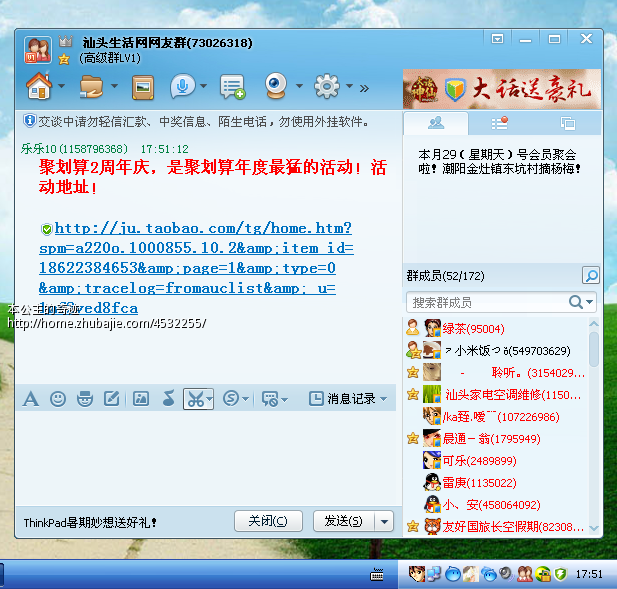Open send options dropdown arrow
This screenshot has width=617, height=589.
pos(384,522)
